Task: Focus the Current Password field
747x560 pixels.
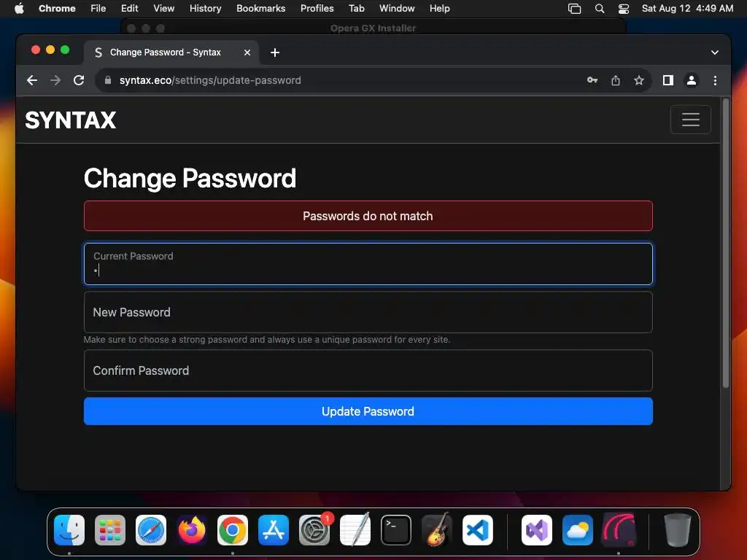Action: [x=368, y=264]
